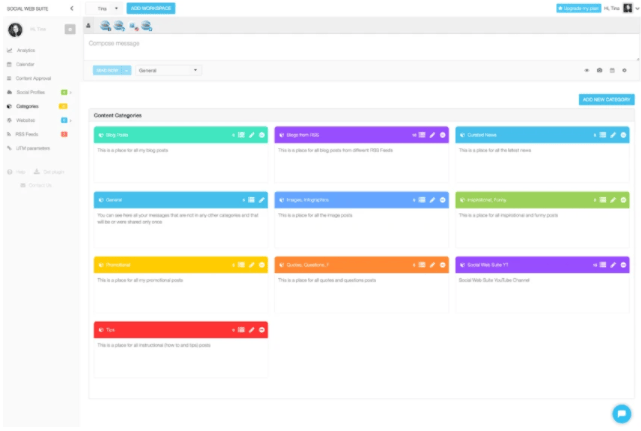Click the camera icon in composer toolbar
The height and width of the screenshot is (431, 641).
click(599, 70)
